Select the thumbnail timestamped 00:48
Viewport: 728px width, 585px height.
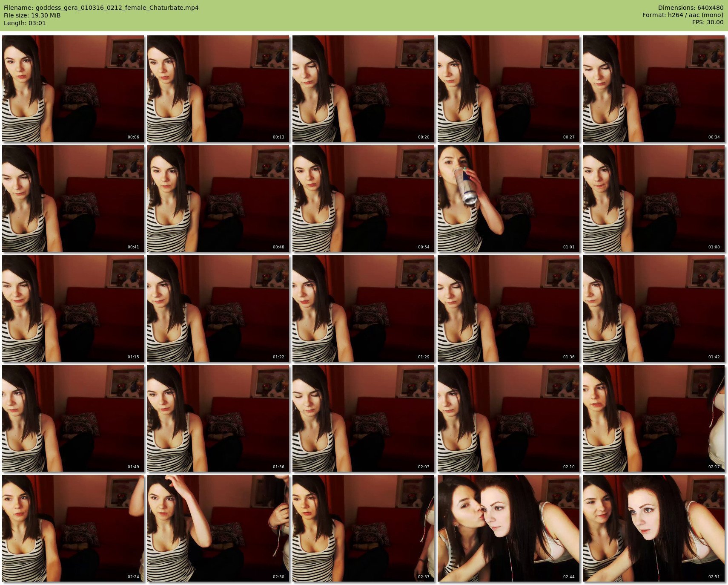pyautogui.click(x=218, y=199)
